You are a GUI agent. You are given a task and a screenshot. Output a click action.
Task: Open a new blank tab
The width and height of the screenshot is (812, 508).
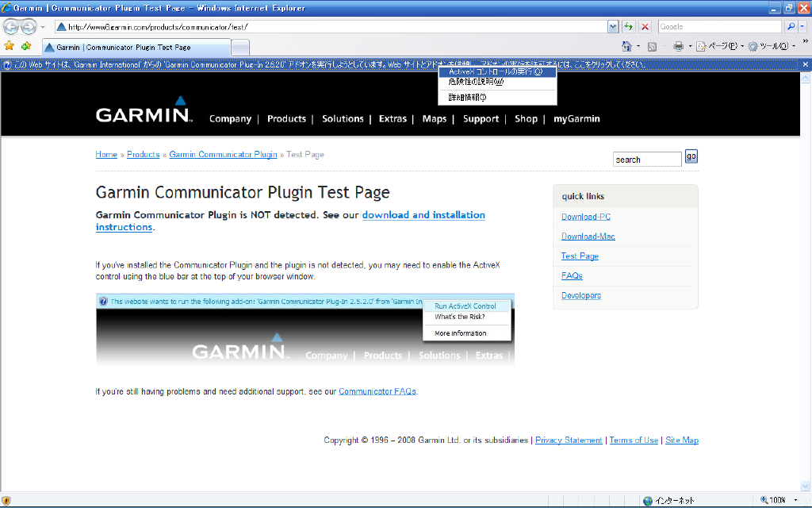point(240,48)
